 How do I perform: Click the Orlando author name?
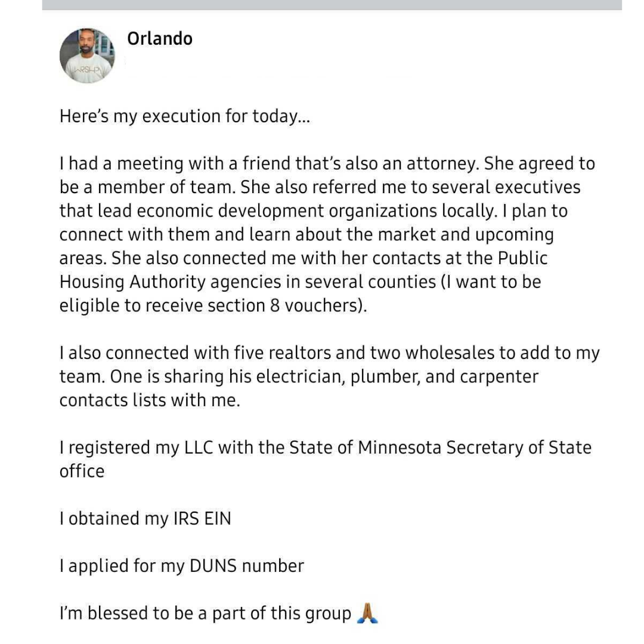(160, 39)
